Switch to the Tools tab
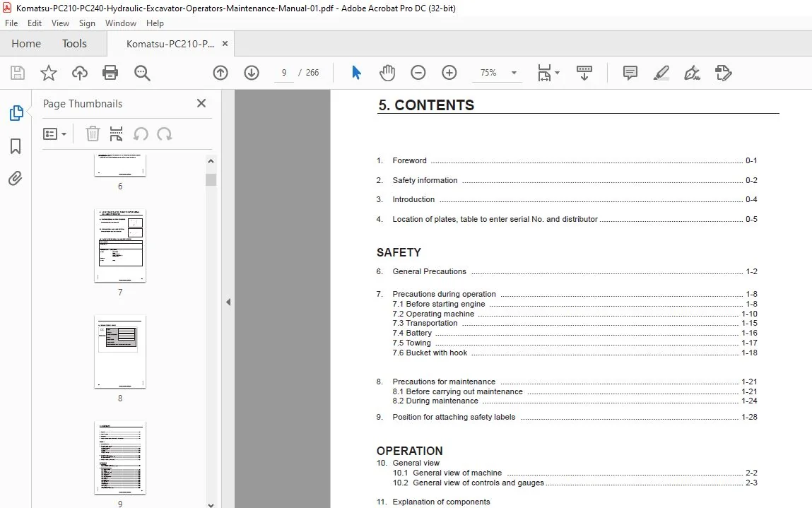The width and height of the screenshot is (812, 508). [x=75, y=44]
